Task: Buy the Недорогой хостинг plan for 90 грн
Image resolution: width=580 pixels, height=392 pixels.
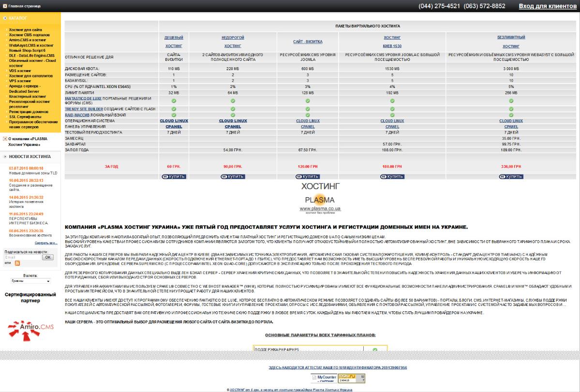Action: [233, 176]
